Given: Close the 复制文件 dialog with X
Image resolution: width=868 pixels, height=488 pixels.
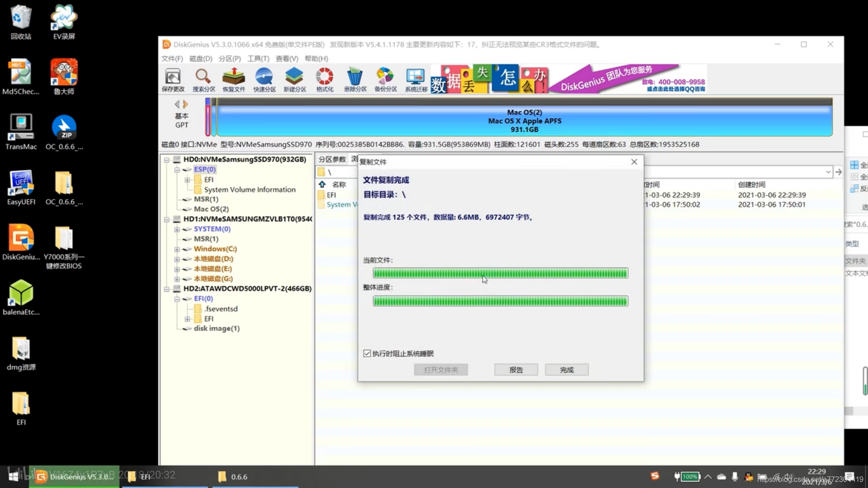Looking at the screenshot, I should pos(634,162).
